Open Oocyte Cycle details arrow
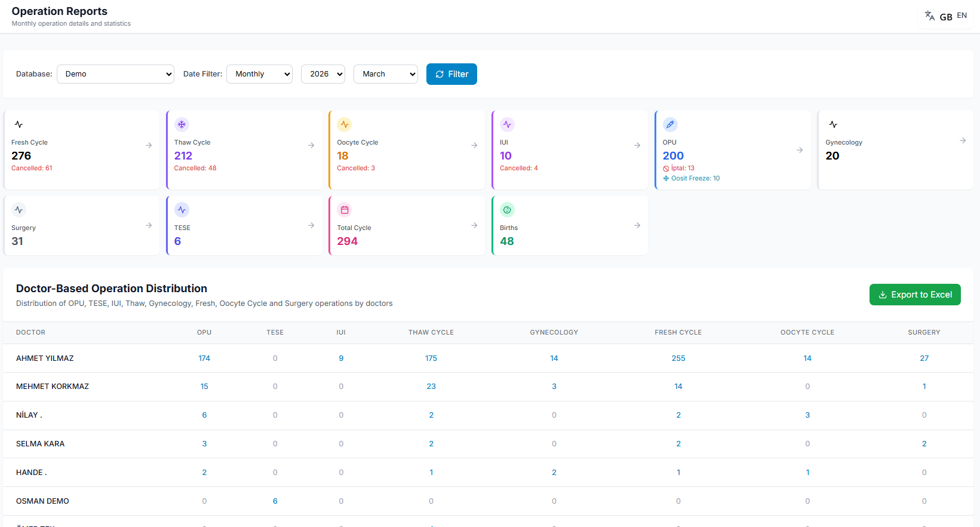980x527 pixels. pyautogui.click(x=474, y=145)
